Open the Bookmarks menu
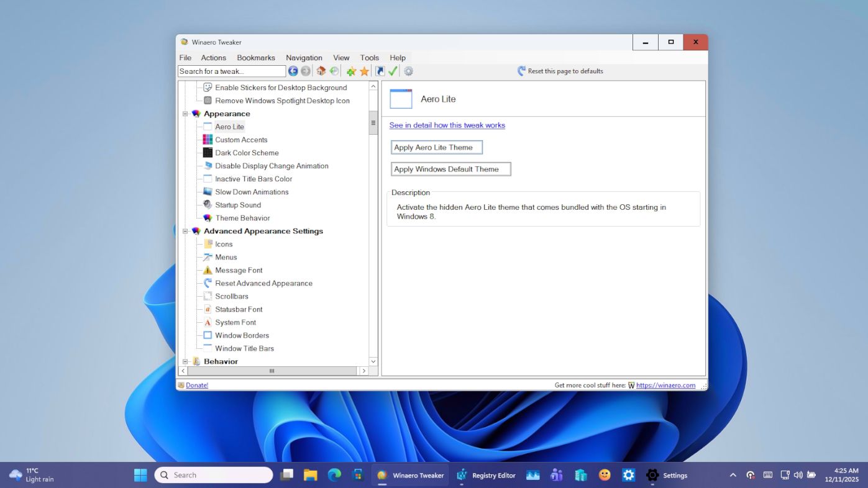The image size is (868, 488). point(256,57)
